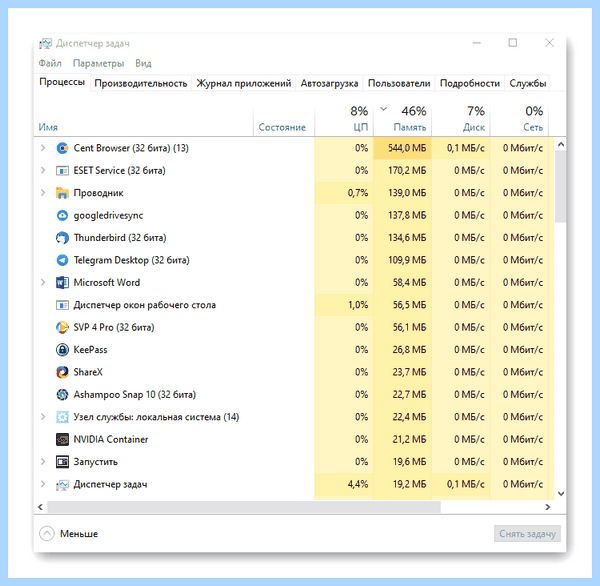The image size is (600, 586).
Task: Click the googledrivesync cloud icon
Action: (x=62, y=215)
